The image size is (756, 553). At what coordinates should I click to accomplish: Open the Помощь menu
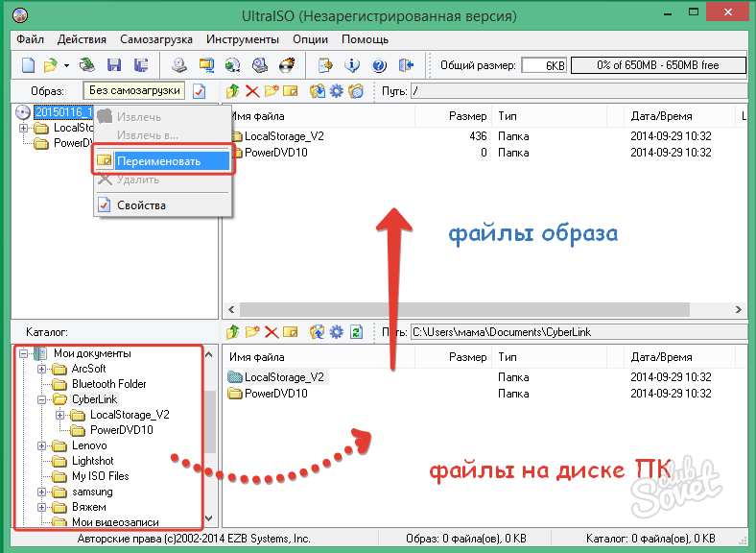click(365, 39)
